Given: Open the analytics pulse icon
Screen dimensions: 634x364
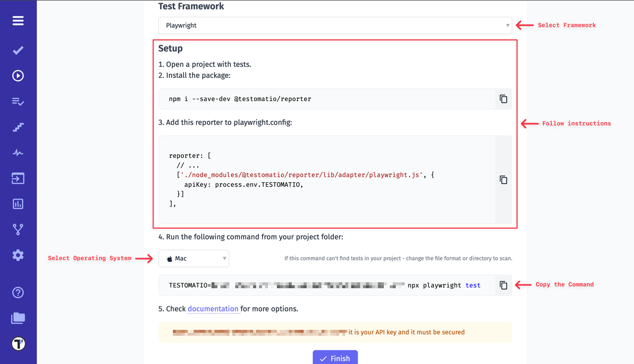Looking at the screenshot, I should [x=18, y=153].
